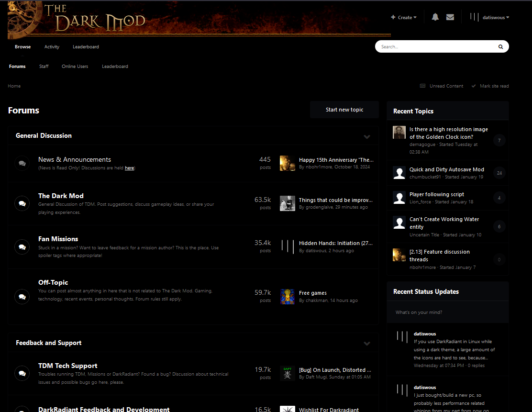
Task: Follow the 'here' news discussion link
Action: 129,168
